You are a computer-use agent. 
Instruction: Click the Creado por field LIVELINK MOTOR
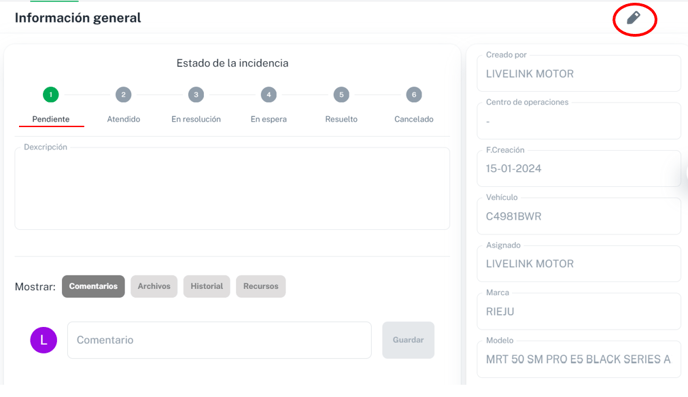pyautogui.click(x=579, y=73)
